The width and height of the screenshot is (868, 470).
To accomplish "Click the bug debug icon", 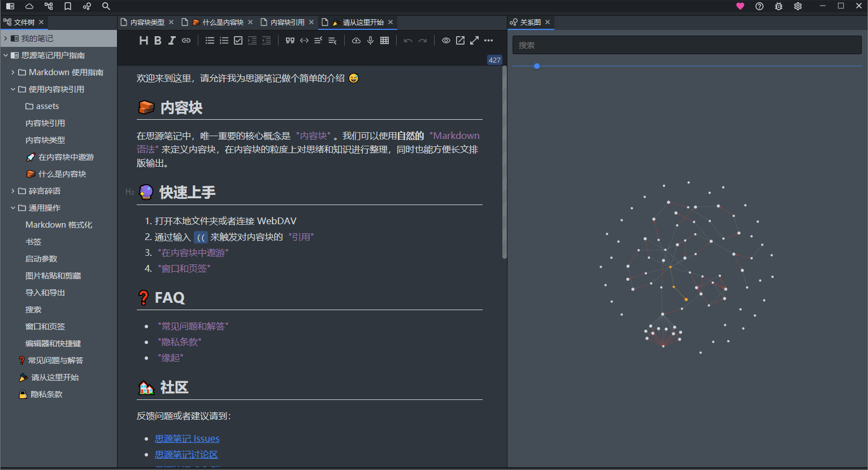I will (x=779, y=6).
